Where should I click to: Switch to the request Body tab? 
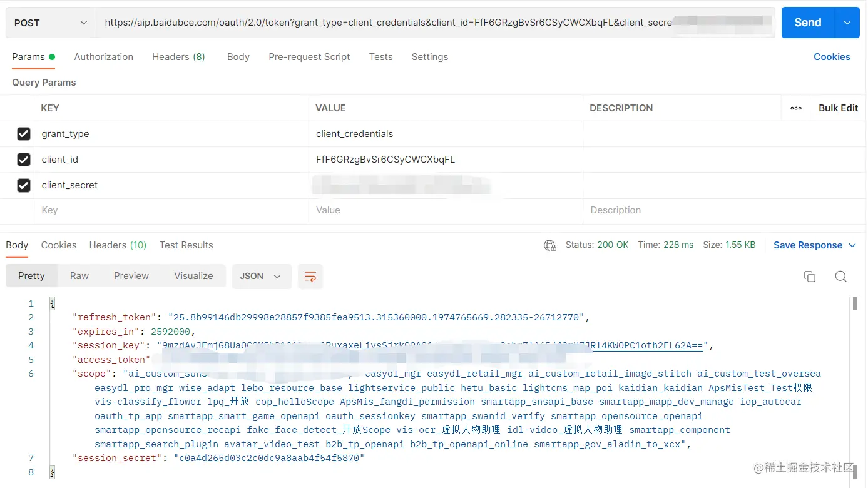[x=238, y=57]
